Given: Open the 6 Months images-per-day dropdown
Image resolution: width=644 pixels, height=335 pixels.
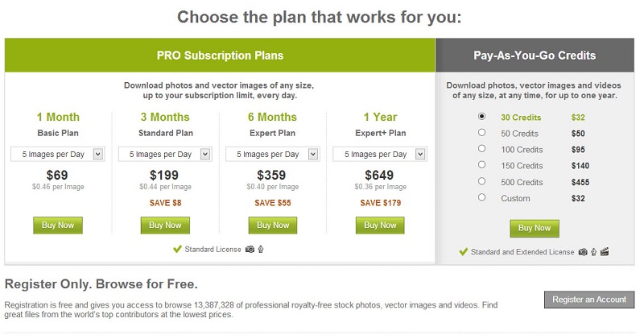Looking at the screenshot, I should point(272,154).
